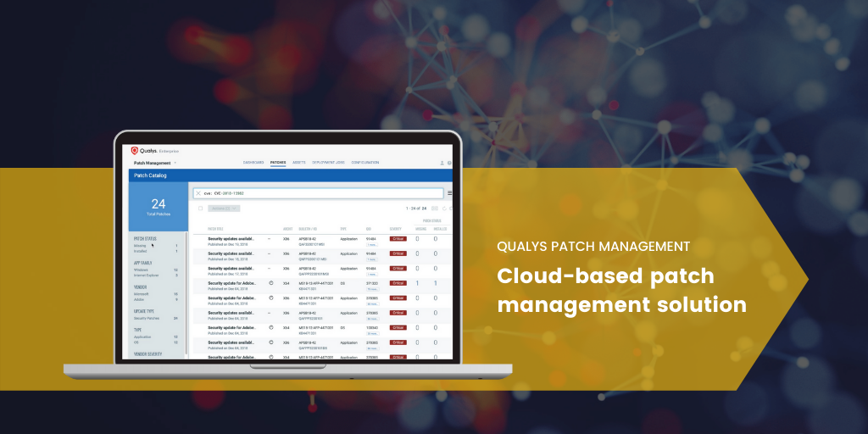Click the Bulletin / KB column header
The image size is (868, 434).
(309, 229)
